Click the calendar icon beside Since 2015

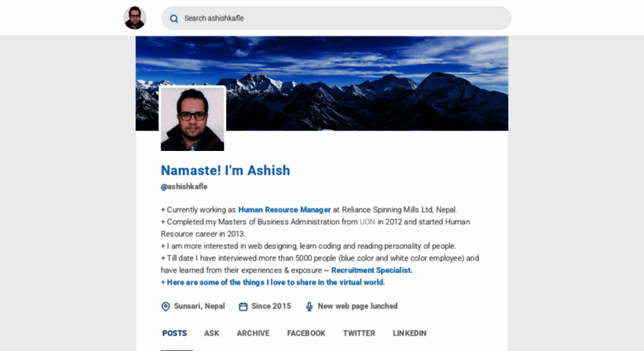coord(243,307)
